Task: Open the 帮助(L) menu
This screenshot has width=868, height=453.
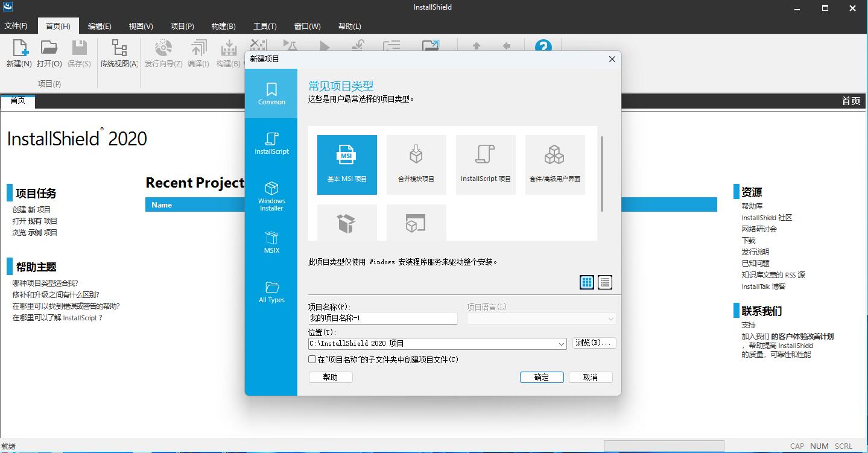Action: coord(350,26)
